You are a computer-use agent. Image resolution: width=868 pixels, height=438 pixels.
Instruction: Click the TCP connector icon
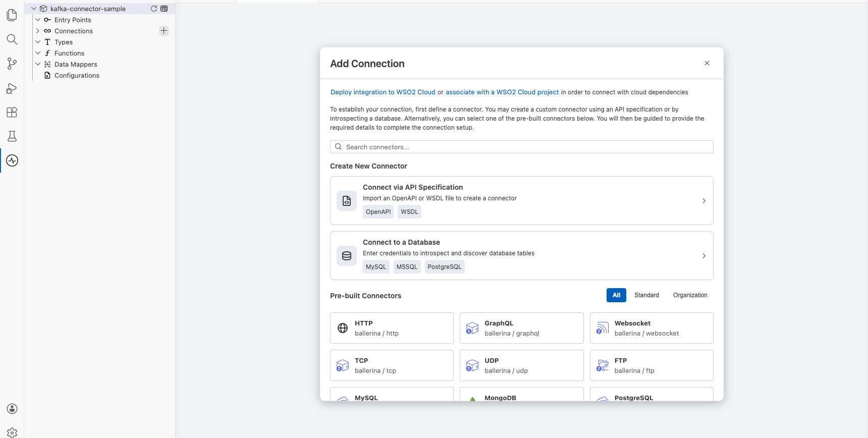coord(343,365)
